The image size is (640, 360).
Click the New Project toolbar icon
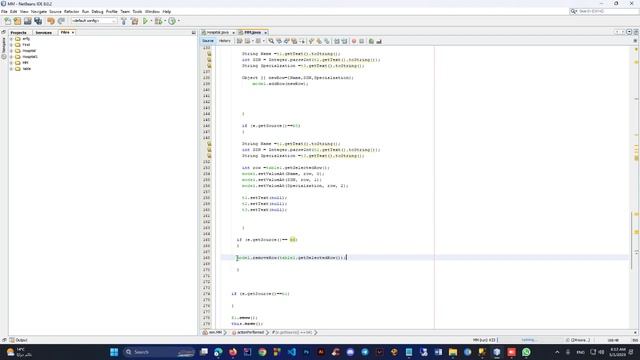pyautogui.click(x=17, y=21)
